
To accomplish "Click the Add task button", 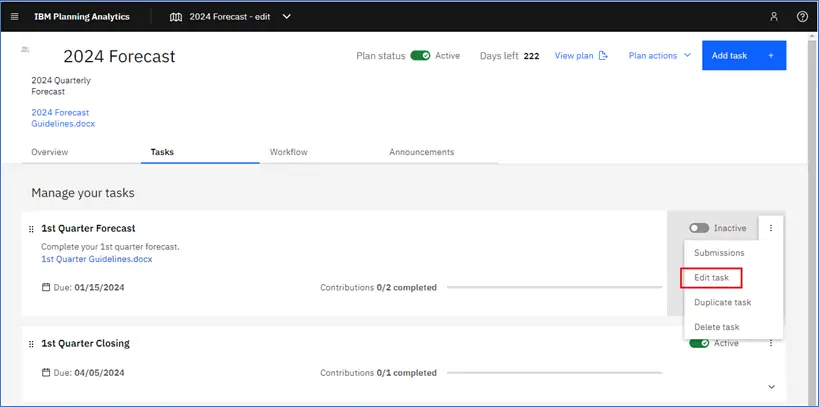I will tap(744, 55).
